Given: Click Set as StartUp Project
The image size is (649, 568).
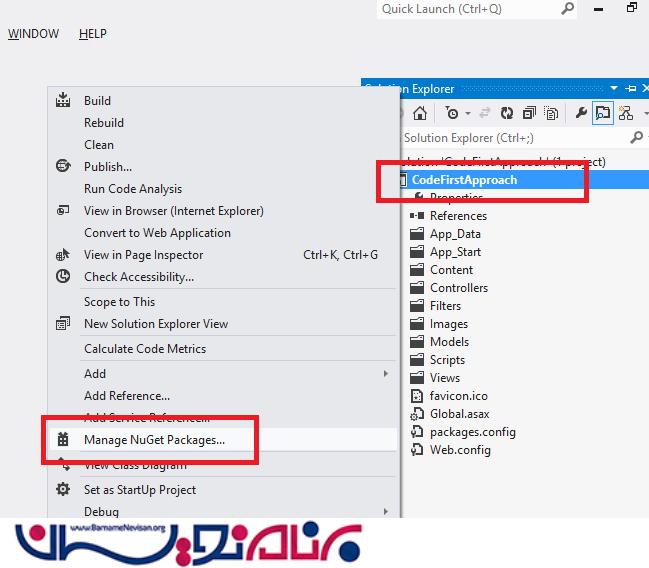Looking at the screenshot, I should point(139,489).
